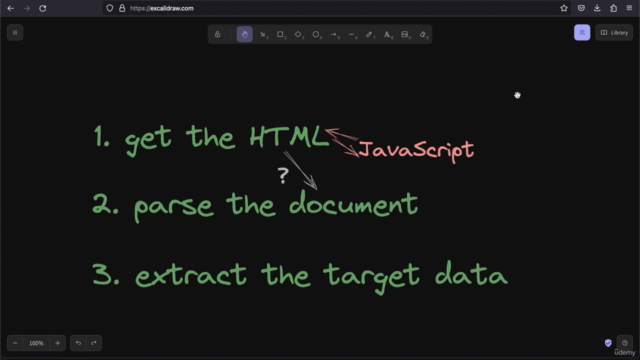Undo the last action
Screen dimensions: 640x360
(78, 343)
